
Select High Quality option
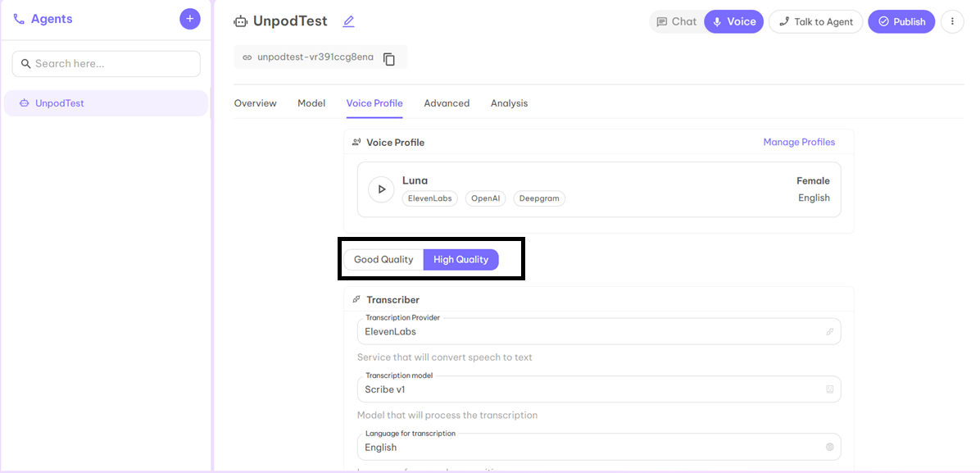pyautogui.click(x=461, y=260)
